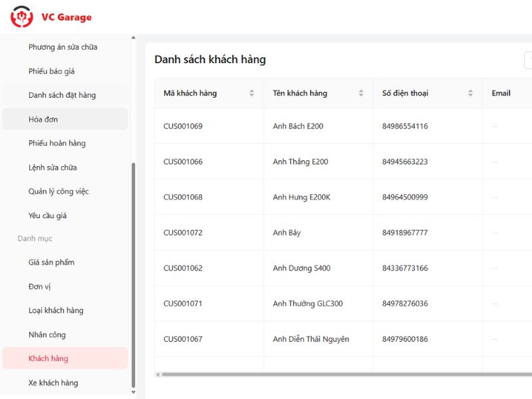532x399 pixels.
Task: Open Danh sách đặt hàng
Action: coord(62,95)
